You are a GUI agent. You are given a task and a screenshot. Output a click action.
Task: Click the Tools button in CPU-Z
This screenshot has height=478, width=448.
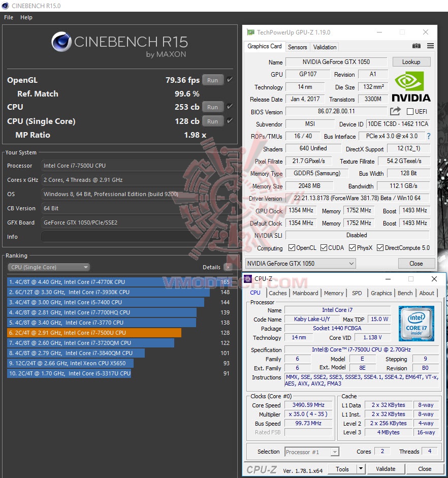342,469
